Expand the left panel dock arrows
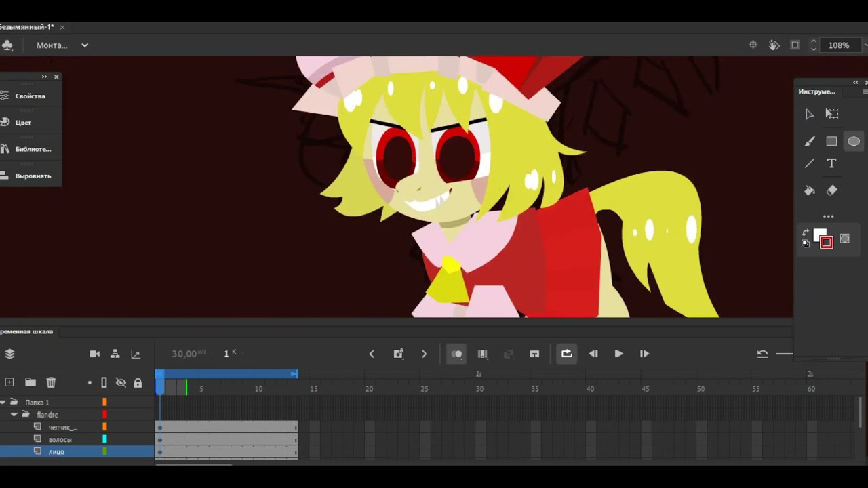This screenshot has width=868, height=488. [44, 77]
